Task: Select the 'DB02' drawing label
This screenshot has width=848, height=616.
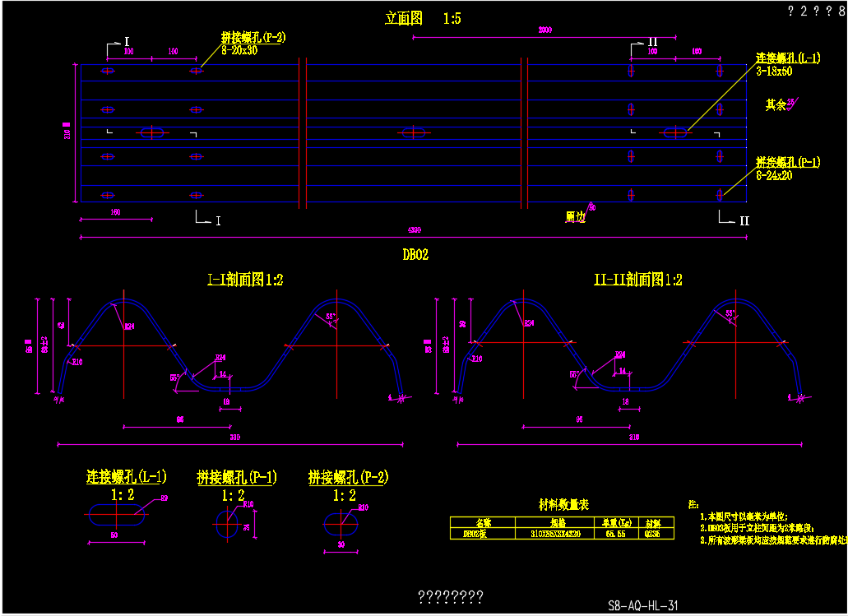Action: 415,255
